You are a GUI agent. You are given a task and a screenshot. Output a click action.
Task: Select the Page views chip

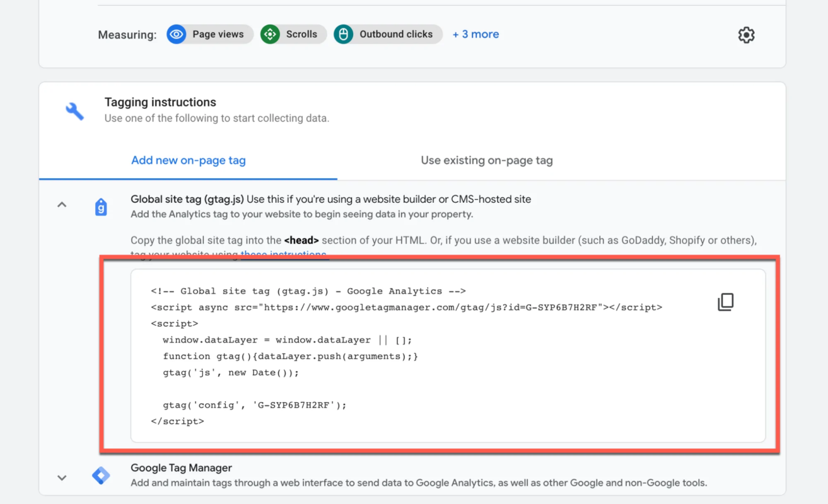tap(210, 34)
